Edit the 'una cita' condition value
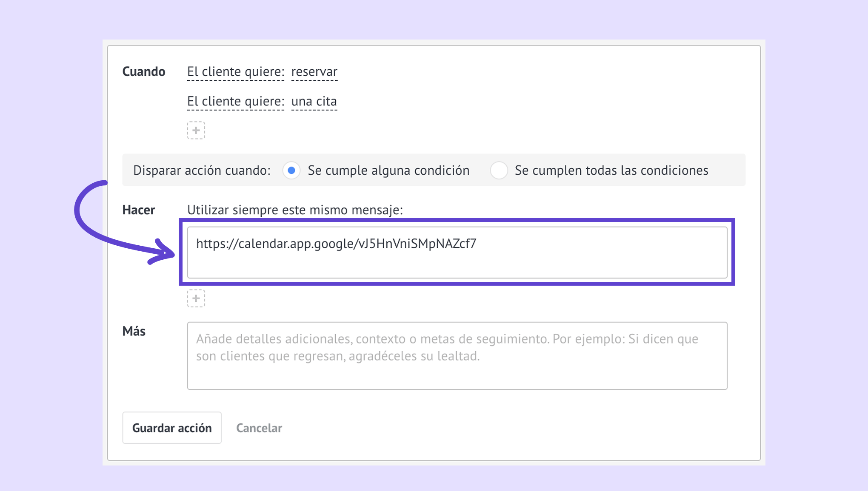868x491 pixels. [314, 102]
